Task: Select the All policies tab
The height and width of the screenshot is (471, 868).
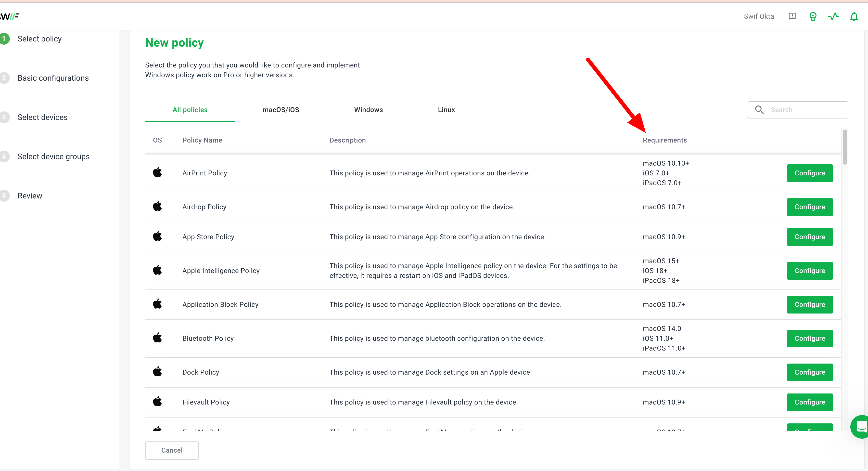Action: click(190, 110)
